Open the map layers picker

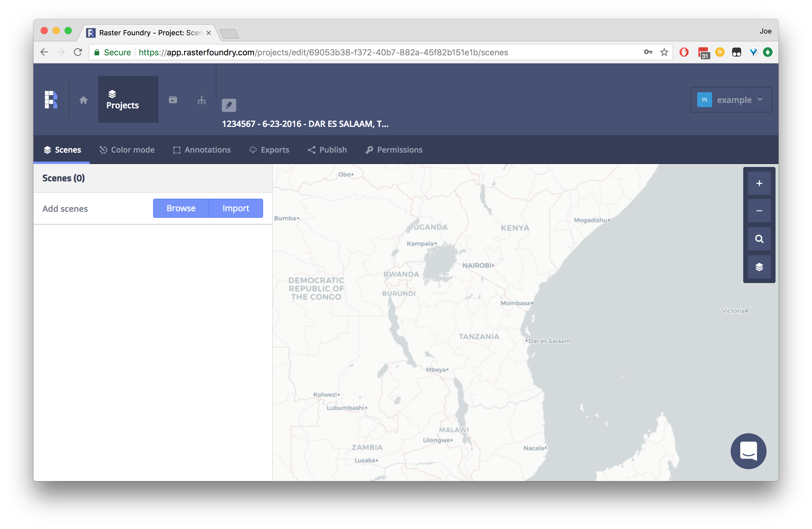(x=759, y=267)
